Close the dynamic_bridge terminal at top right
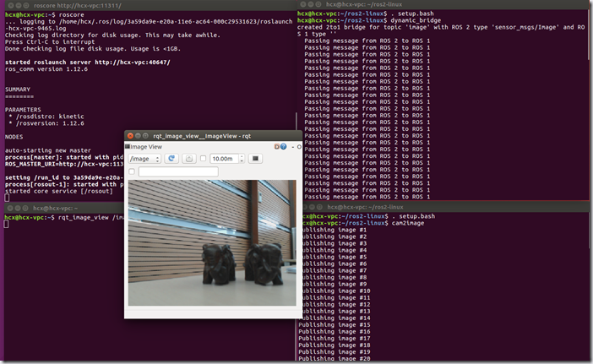Image resolution: width=593 pixels, height=364 pixels. pos(303,4)
